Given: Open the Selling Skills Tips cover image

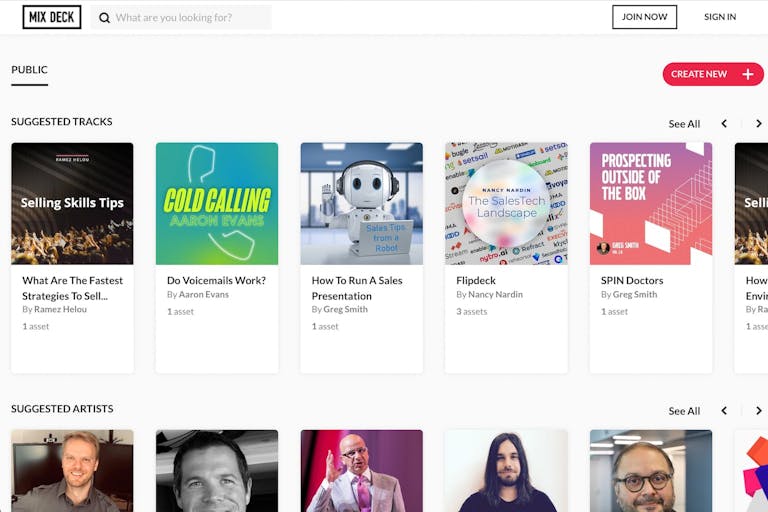Looking at the screenshot, I should (72, 203).
